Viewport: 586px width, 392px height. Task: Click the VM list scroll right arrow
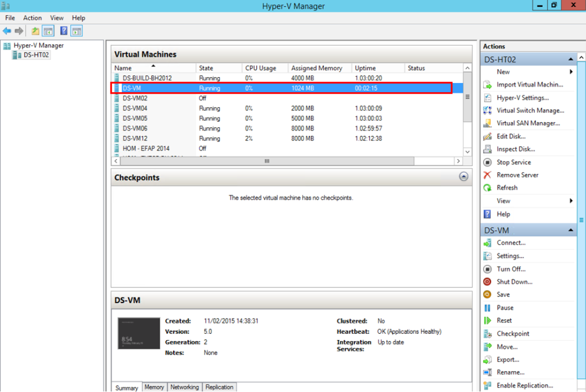coord(458,161)
